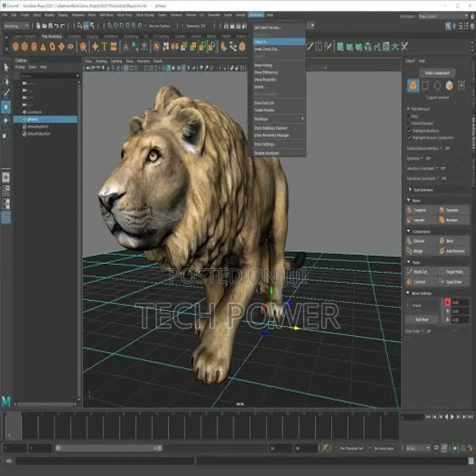Click the polygon Type text tool icon

coord(104,47)
